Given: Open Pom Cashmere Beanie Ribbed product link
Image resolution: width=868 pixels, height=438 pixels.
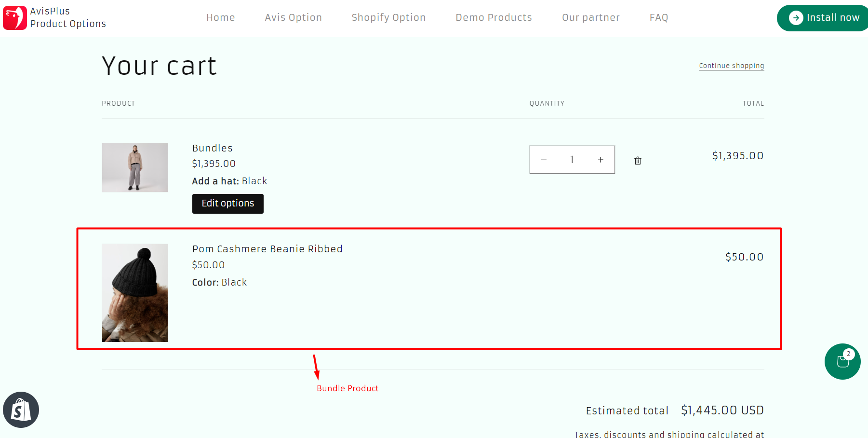Looking at the screenshot, I should [267, 249].
